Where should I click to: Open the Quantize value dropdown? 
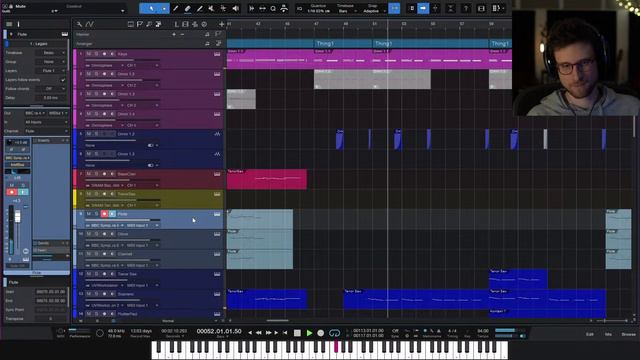click(319, 11)
